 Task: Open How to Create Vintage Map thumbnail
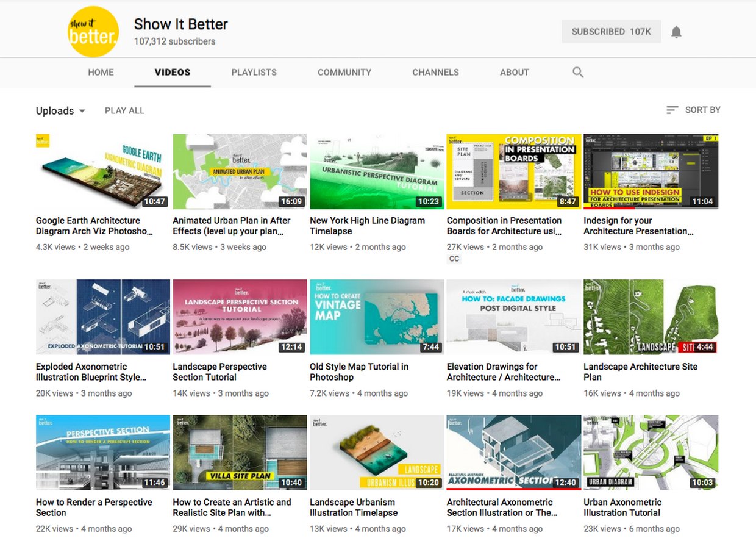click(377, 317)
